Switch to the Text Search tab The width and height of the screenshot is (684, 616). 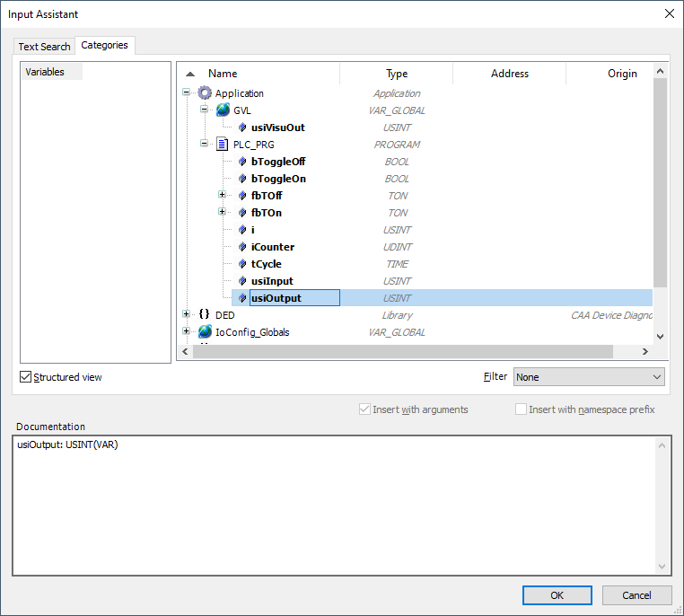(44, 47)
